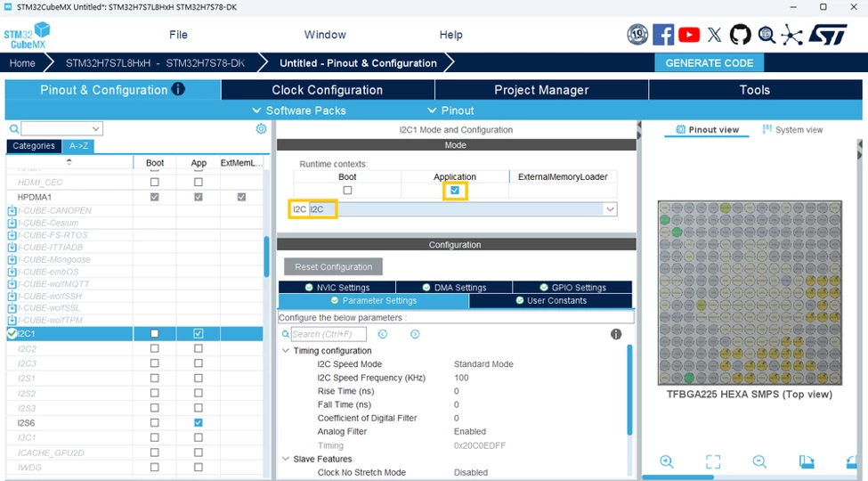Image resolution: width=868 pixels, height=481 pixels.
Task: Open the peripheral search combo box
Action: (x=61, y=128)
